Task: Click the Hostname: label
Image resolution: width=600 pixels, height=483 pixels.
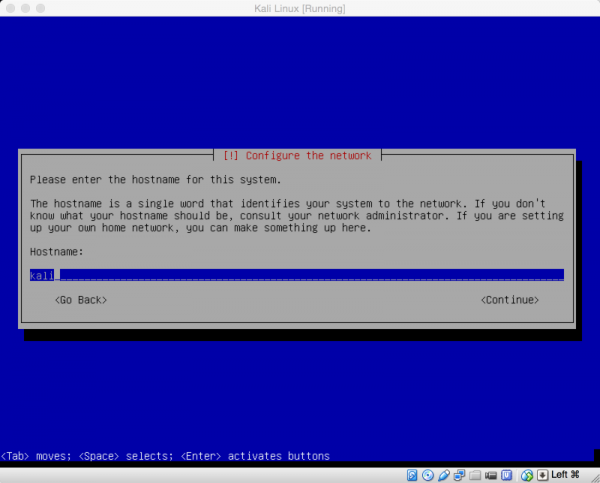Action: click(57, 252)
